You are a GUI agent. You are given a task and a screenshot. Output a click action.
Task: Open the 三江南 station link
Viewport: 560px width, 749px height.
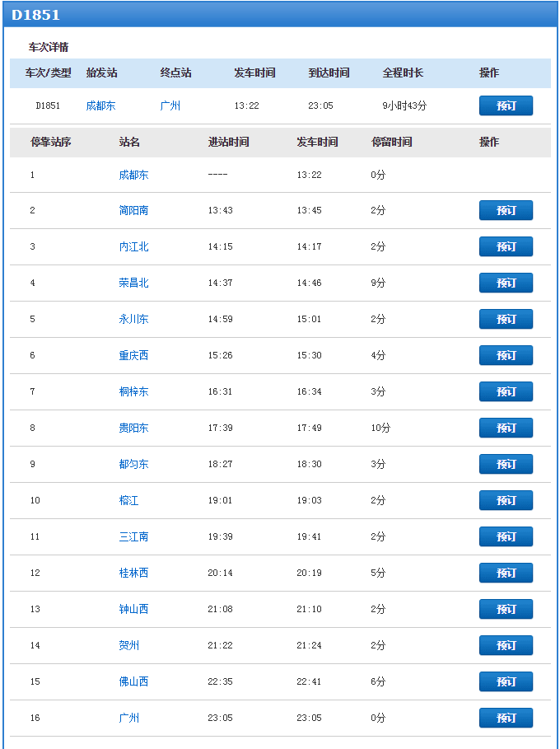coord(133,537)
